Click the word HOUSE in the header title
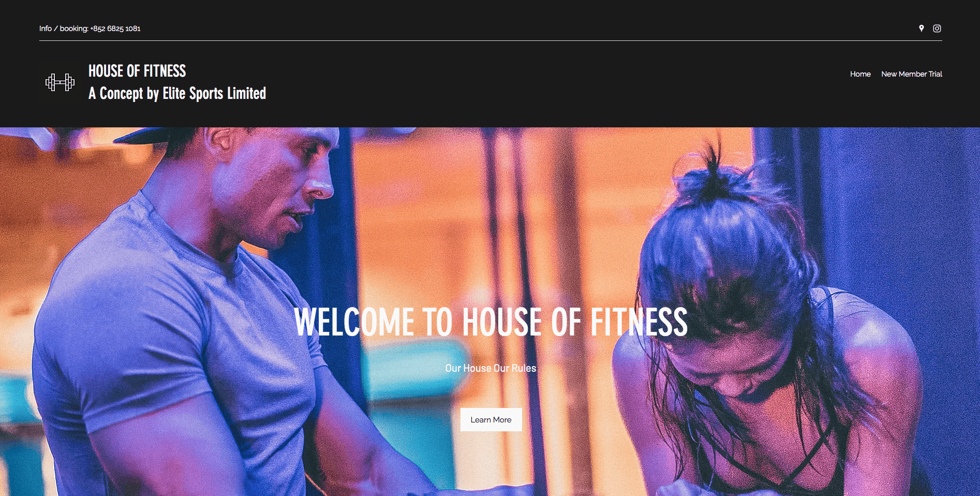980x496 pixels. (x=106, y=71)
